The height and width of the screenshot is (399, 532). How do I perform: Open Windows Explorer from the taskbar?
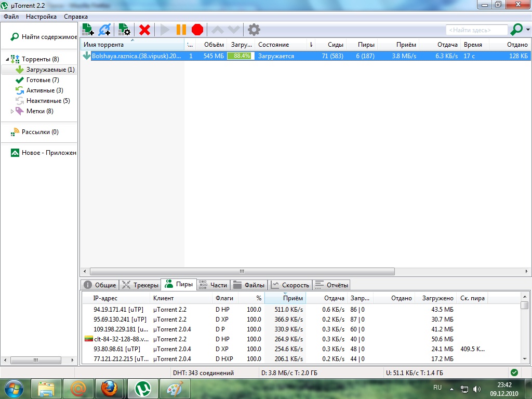tap(46, 389)
